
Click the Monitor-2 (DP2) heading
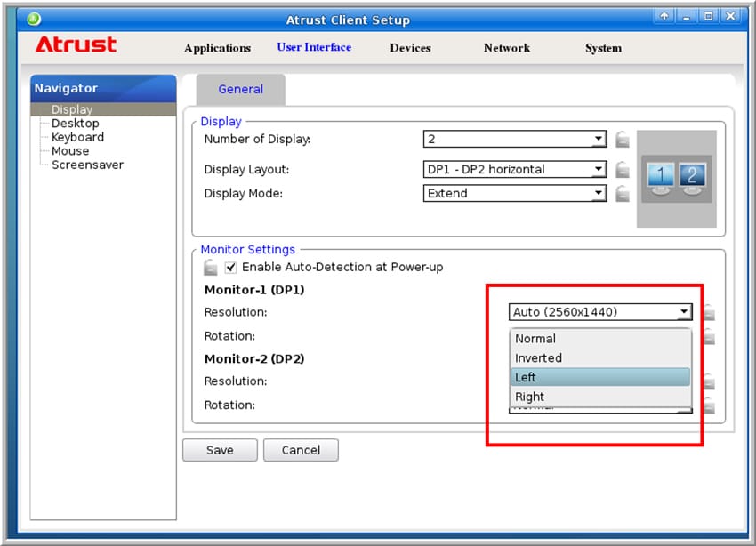[x=254, y=359]
